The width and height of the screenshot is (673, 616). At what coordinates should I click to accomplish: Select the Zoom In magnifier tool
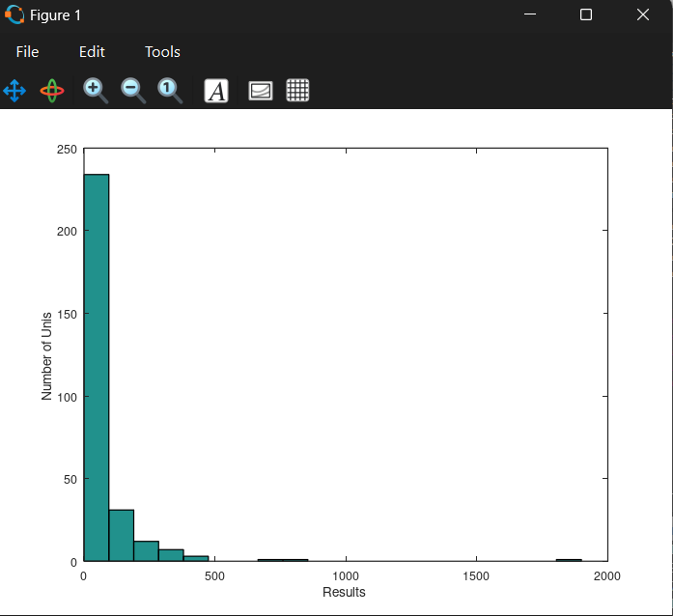tap(95, 91)
